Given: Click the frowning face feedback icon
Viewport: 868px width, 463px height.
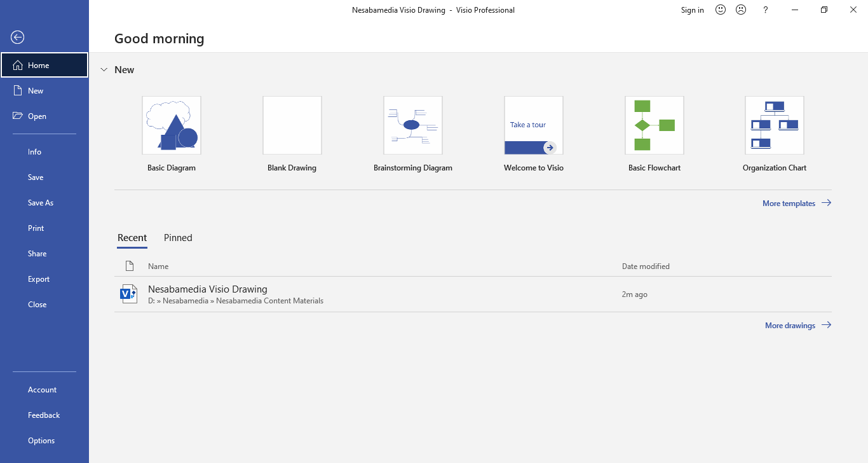Looking at the screenshot, I should [740, 10].
